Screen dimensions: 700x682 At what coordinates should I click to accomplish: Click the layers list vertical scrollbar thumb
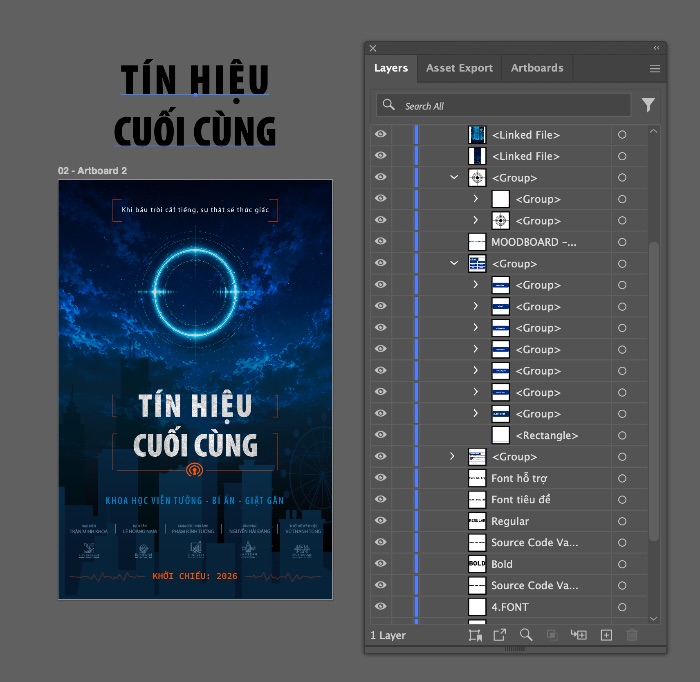[x=654, y=391]
